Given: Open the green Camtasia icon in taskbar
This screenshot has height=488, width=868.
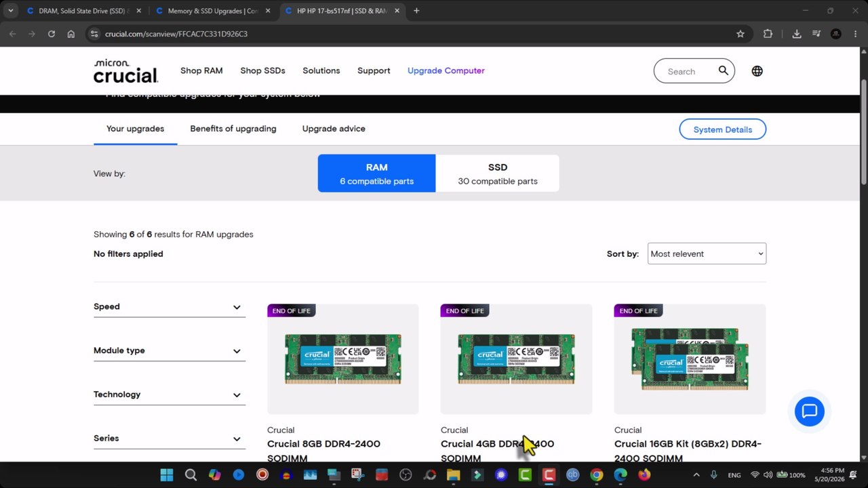Looking at the screenshot, I should pos(525,475).
